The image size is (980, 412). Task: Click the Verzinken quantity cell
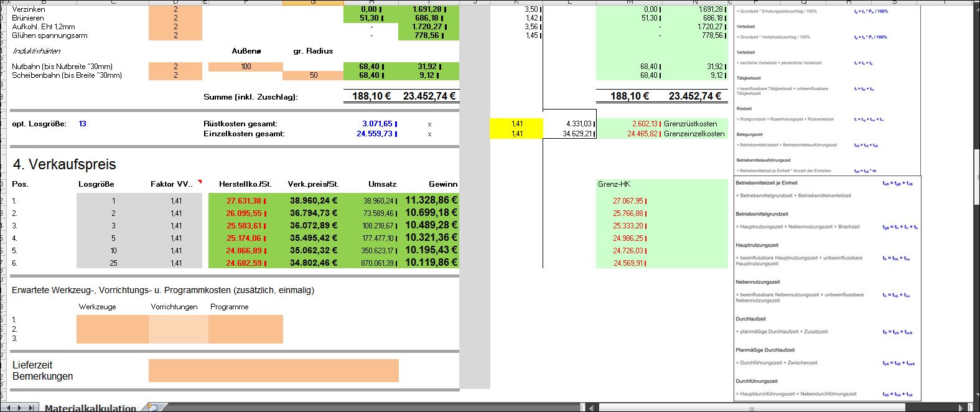click(x=175, y=9)
